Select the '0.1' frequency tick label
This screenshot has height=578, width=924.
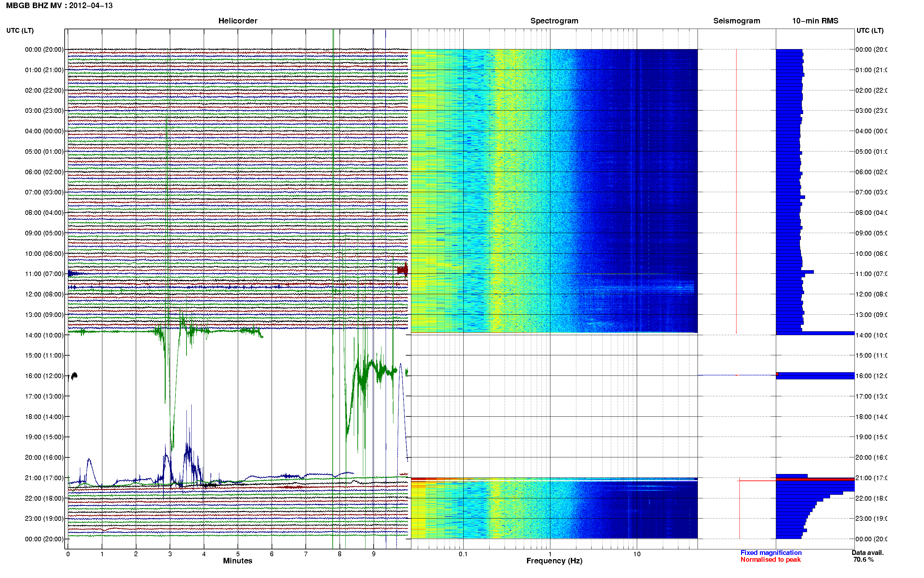pos(463,554)
